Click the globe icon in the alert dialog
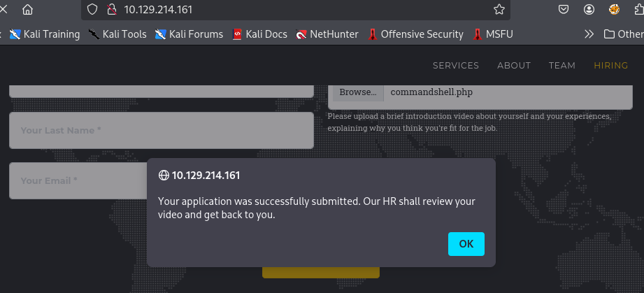Viewport: 644px width, 293px height. 164,175
